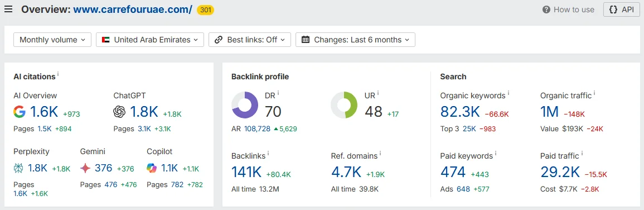The image size is (644, 210).
Task: Click the Copilot logo icon
Action: pos(152,168)
